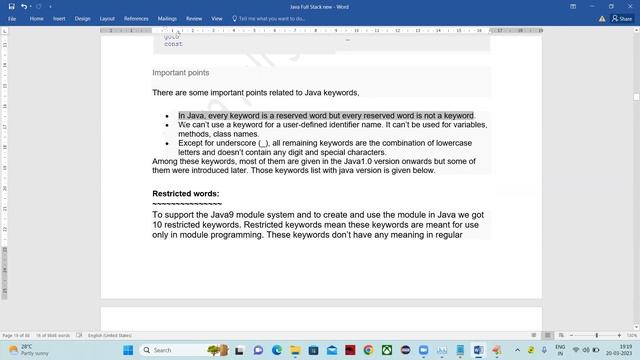Switch to the Insert ribbon tab

pyautogui.click(x=59, y=19)
